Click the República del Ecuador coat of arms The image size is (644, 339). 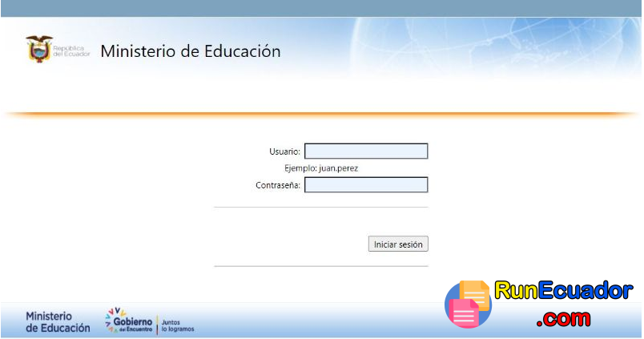[x=39, y=49]
